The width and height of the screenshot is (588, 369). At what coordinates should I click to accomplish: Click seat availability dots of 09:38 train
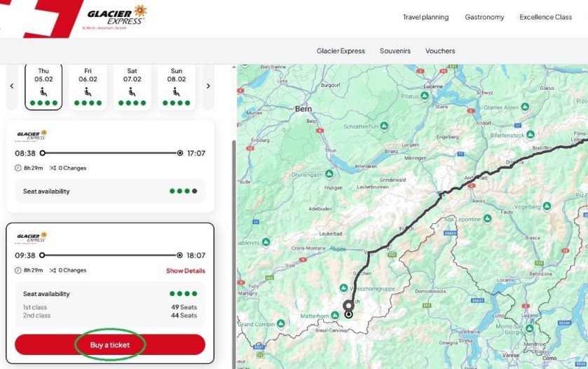click(183, 293)
